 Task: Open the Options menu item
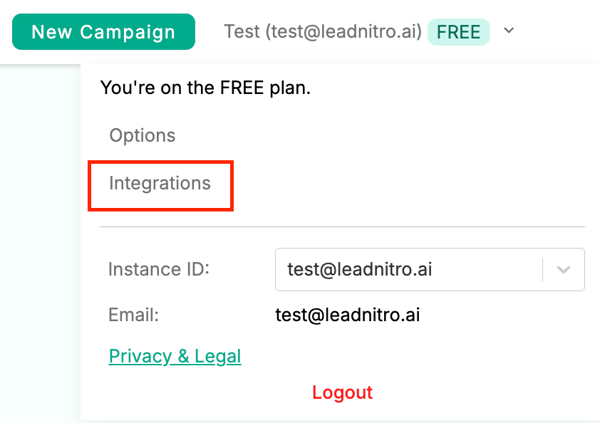(x=142, y=135)
